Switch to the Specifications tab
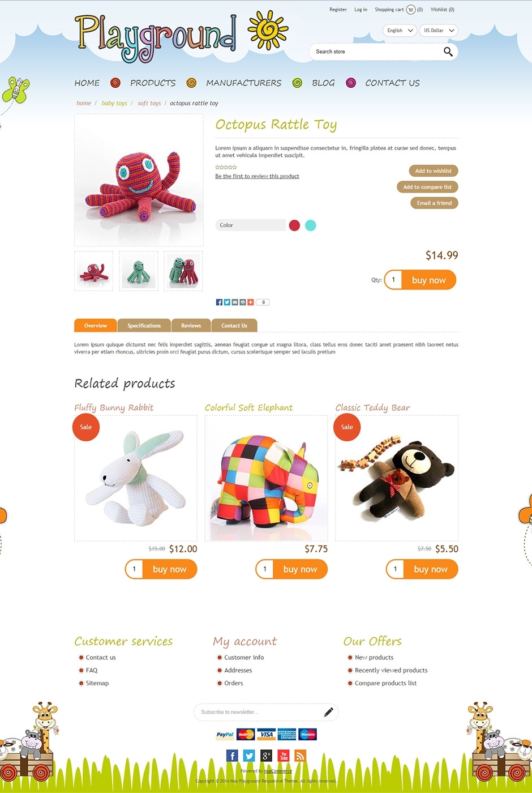Screen dimensions: 532x793 144,326
